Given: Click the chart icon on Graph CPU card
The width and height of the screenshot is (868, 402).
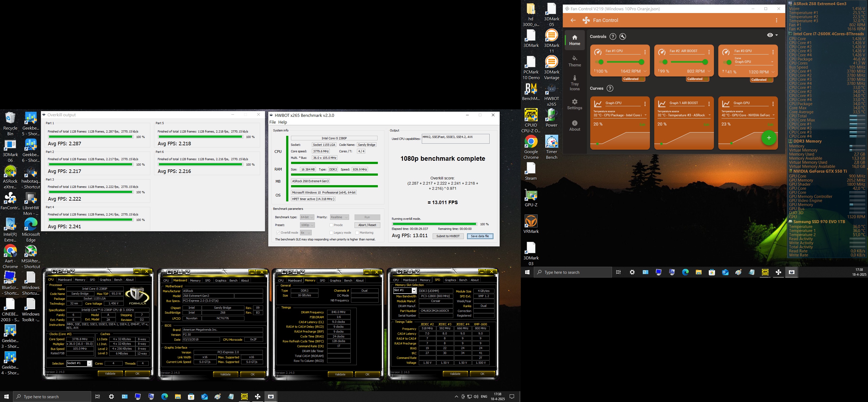Looking at the screenshot, I should coord(598,104).
